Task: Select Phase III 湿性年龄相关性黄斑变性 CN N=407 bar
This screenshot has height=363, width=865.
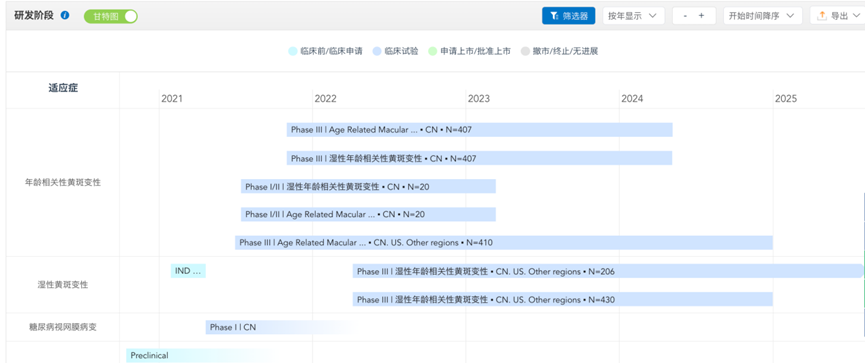Action: click(479, 158)
